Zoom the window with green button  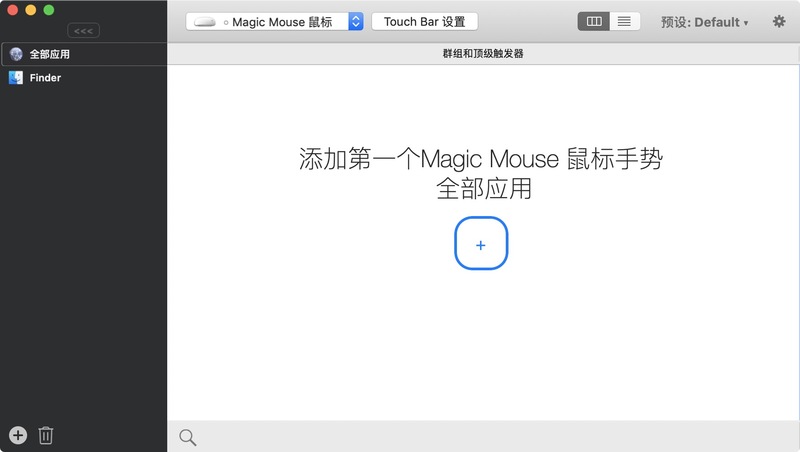49,10
